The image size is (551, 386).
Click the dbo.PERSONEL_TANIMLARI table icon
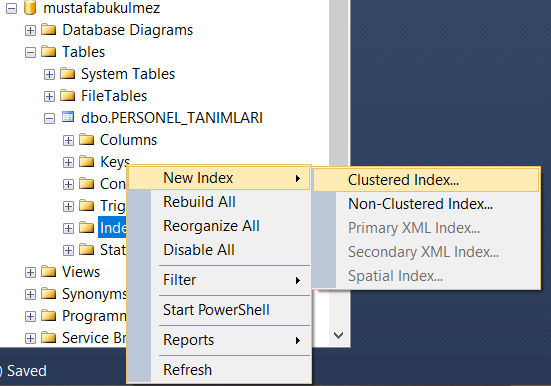click(x=68, y=117)
